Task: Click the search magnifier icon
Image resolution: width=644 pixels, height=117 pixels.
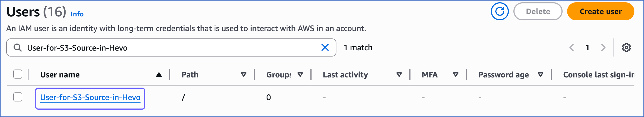Action: [18, 47]
